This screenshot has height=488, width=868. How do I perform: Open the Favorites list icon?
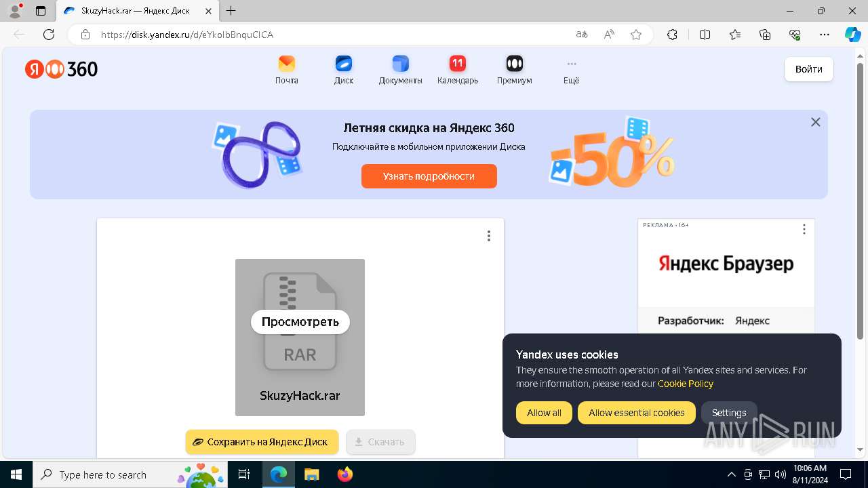click(x=735, y=35)
